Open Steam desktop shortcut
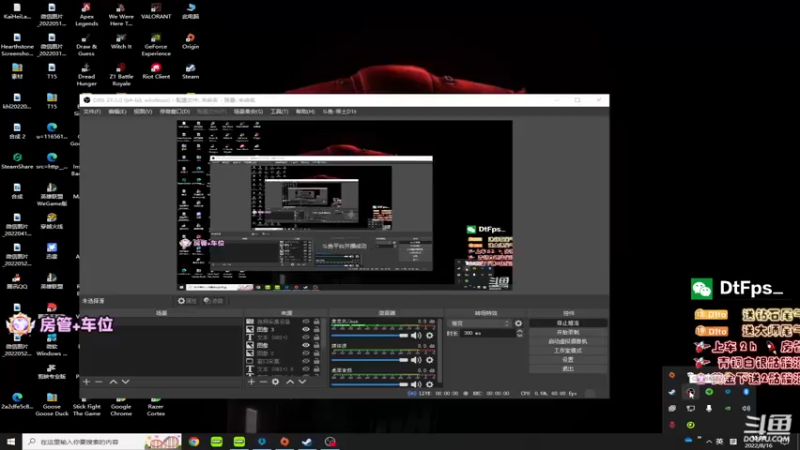 (x=190, y=71)
